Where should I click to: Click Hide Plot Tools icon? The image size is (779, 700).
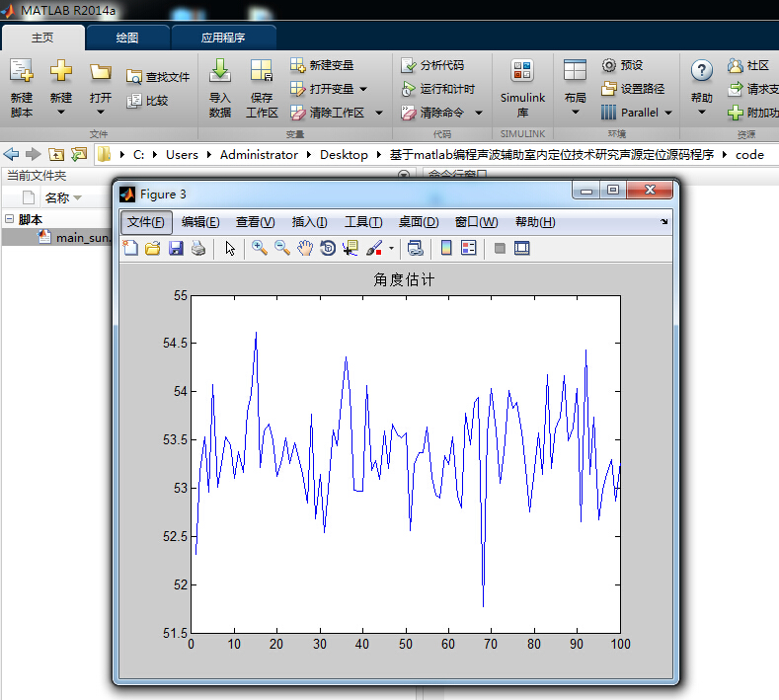tap(500, 248)
